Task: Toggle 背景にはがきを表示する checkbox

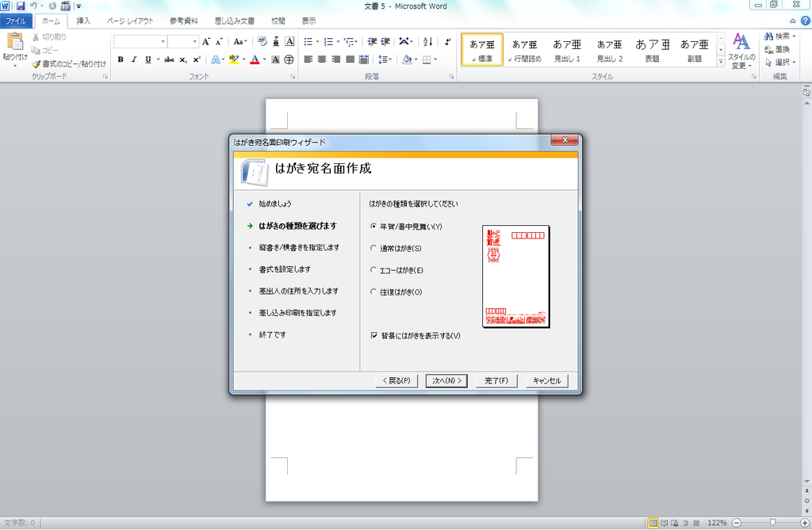Action: tap(374, 335)
